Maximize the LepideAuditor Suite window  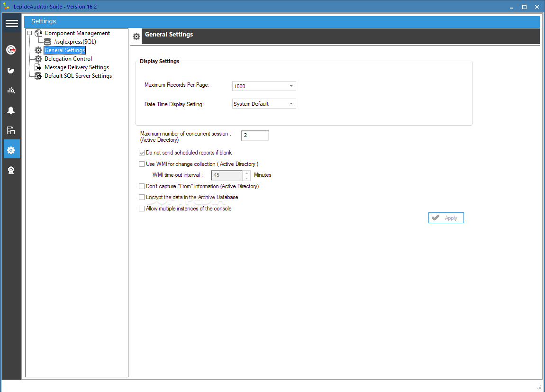click(x=524, y=7)
